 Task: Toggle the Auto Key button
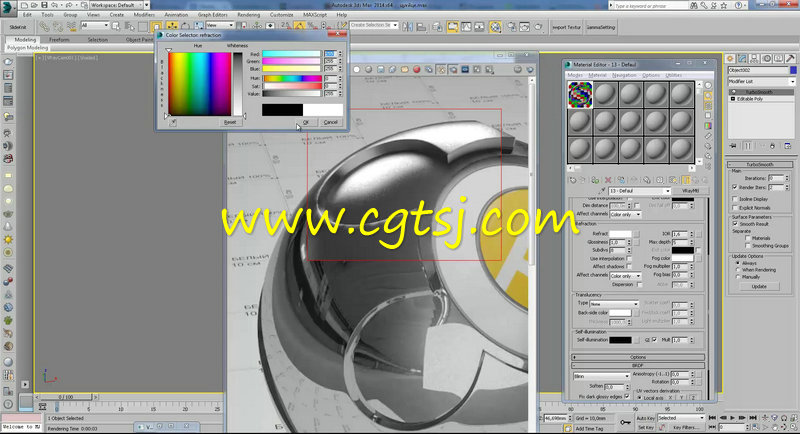click(x=645, y=418)
